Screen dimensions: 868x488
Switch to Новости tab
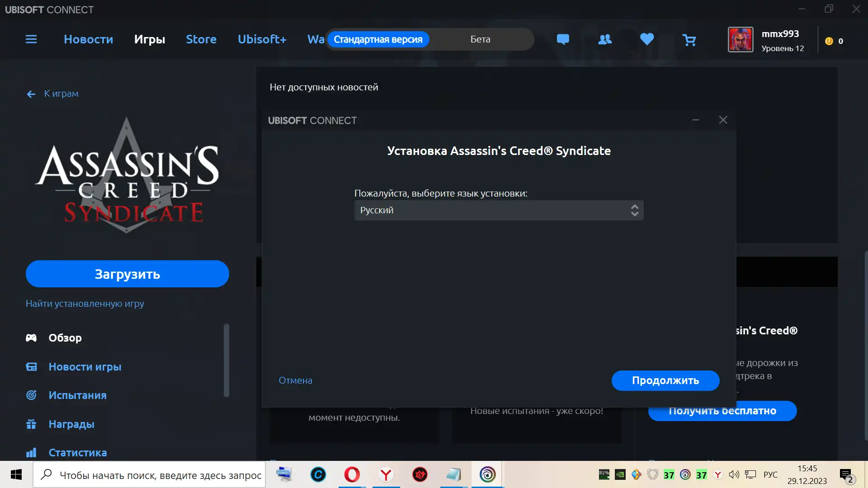point(89,39)
